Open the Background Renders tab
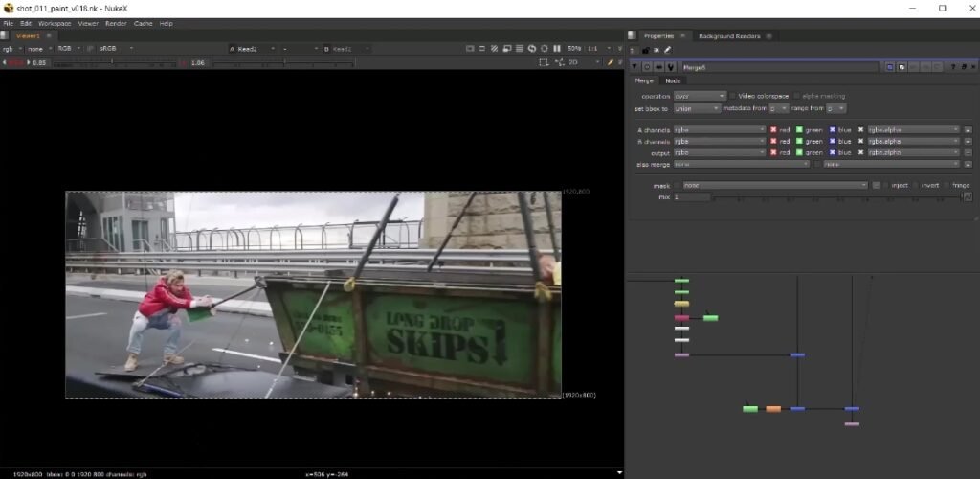980x479 pixels. [x=729, y=35]
